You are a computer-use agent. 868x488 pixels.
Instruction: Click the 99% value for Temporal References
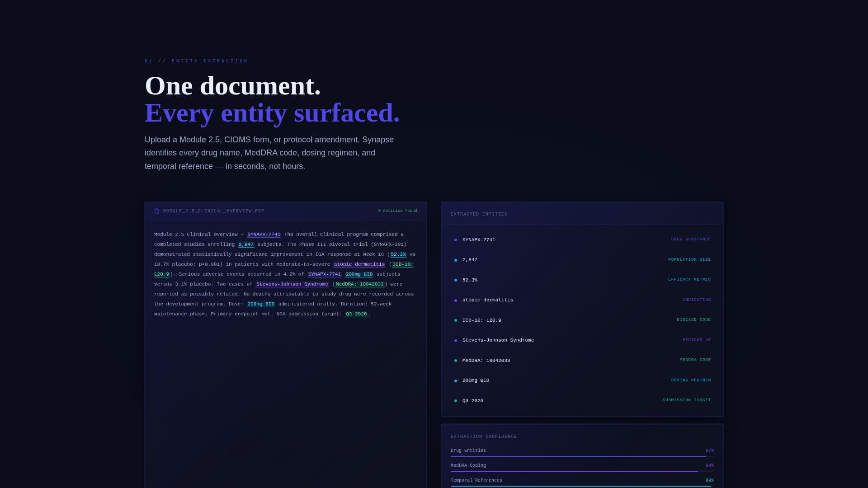pos(710,480)
